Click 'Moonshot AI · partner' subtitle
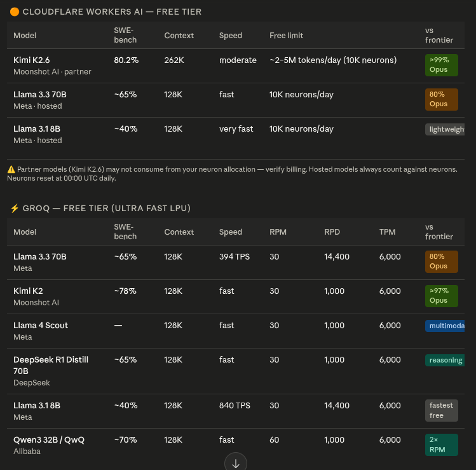476x470 pixels. click(52, 72)
